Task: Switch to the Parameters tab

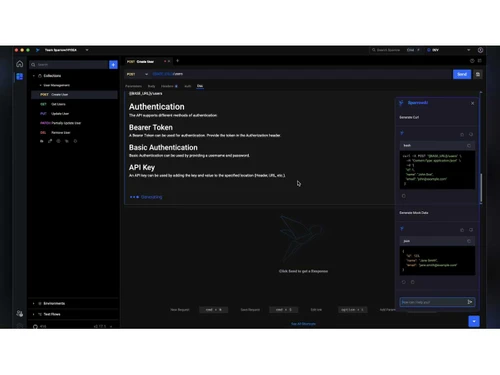Action: point(133,86)
